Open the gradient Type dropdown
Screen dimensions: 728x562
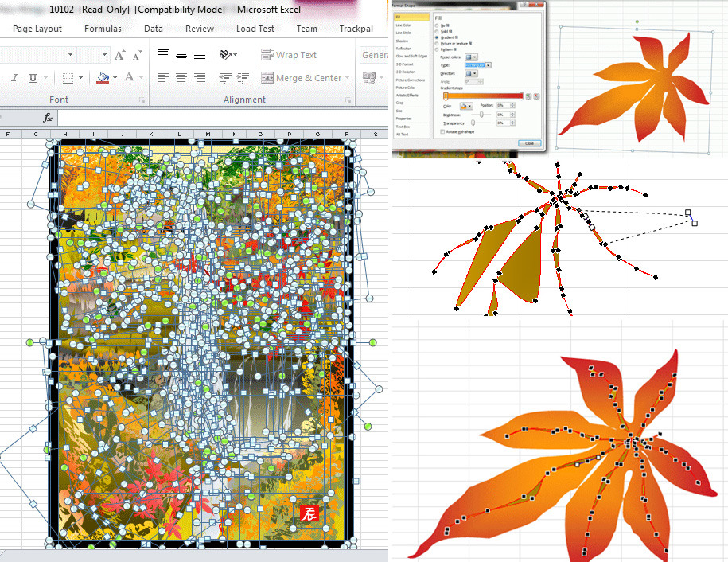pos(488,64)
